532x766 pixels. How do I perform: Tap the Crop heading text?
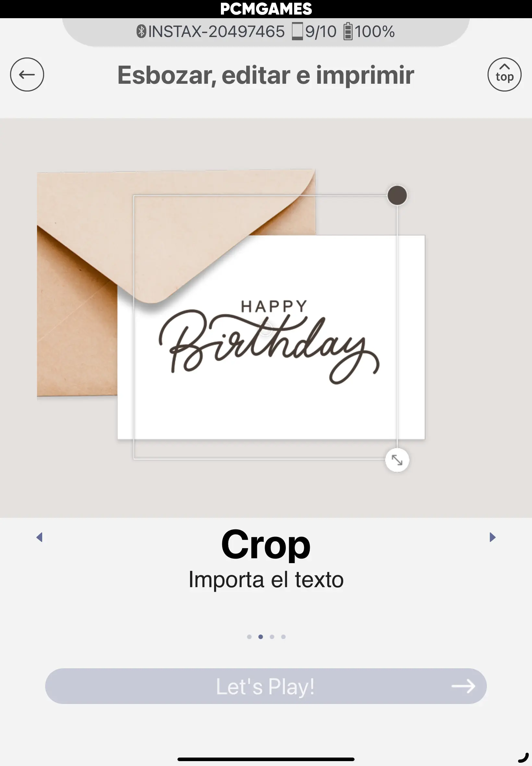click(x=266, y=545)
